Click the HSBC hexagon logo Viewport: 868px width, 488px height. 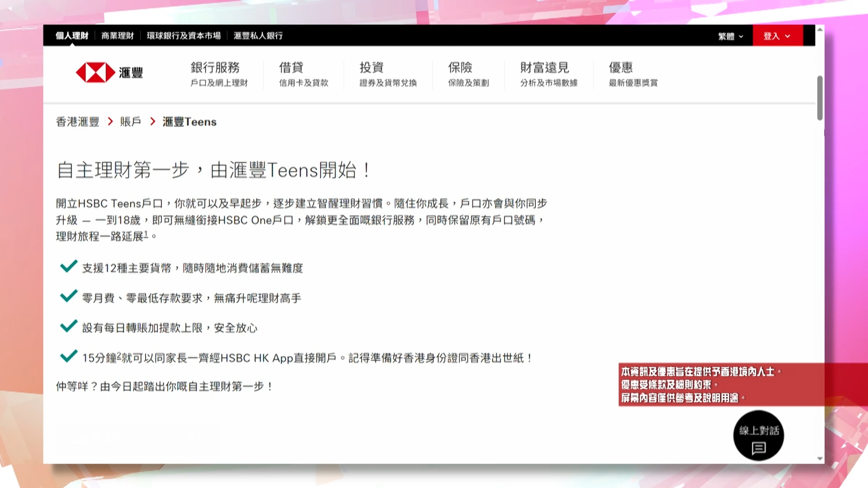[96, 73]
